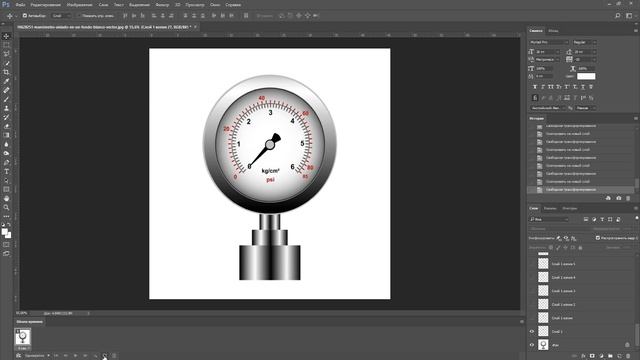
Task: Toggle Faux Italic in Character panel
Action: pyautogui.click(x=543, y=87)
